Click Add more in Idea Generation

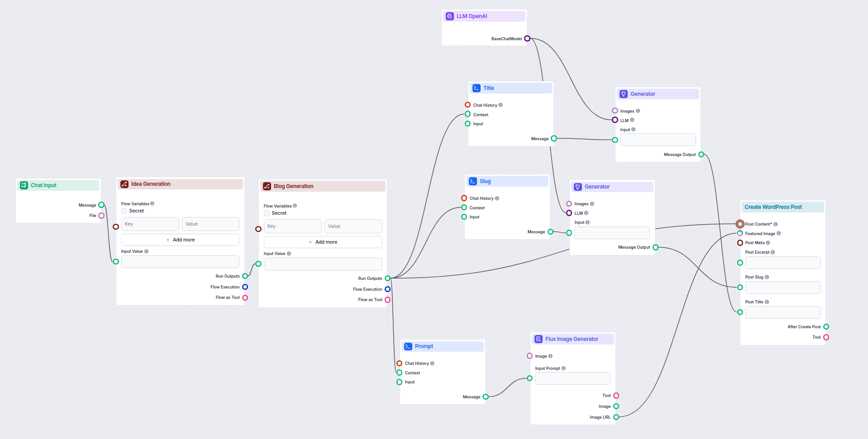[x=180, y=240]
